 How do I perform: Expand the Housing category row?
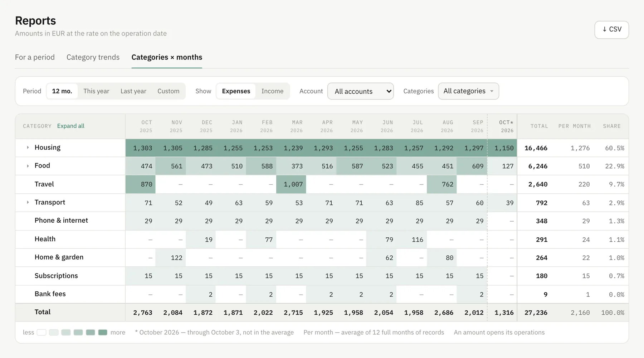tap(28, 147)
